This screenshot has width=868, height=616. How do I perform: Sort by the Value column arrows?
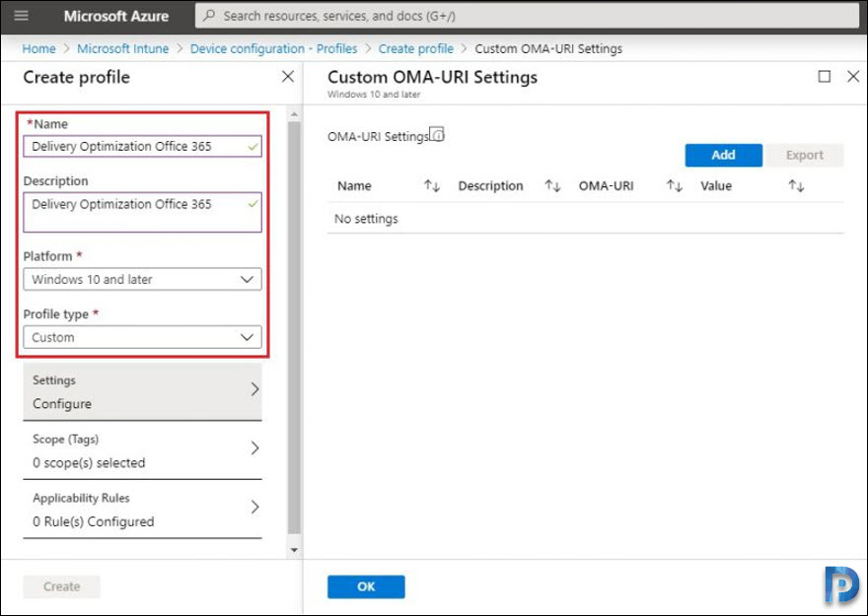coord(796,186)
